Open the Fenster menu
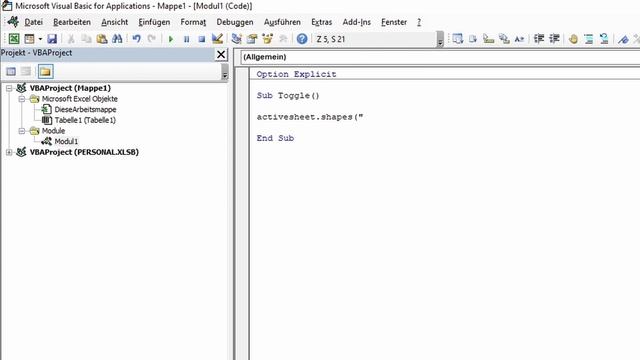 [394, 22]
